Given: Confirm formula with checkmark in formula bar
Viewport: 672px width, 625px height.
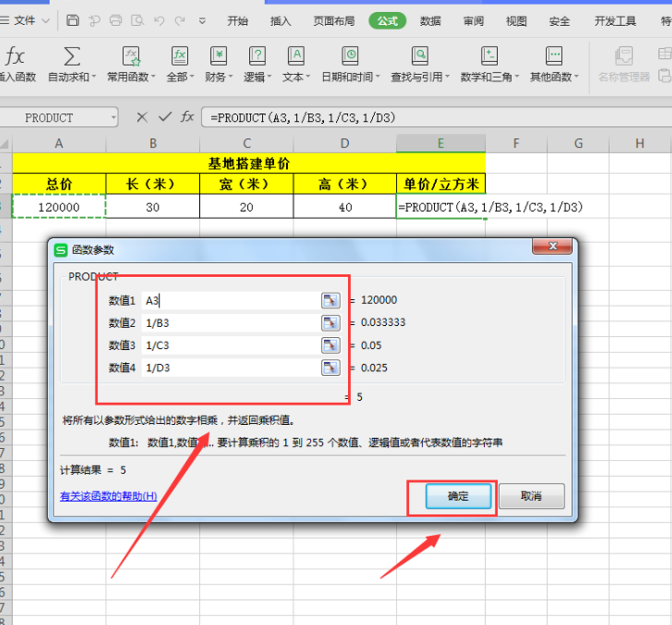Looking at the screenshot, I should tap(165, 117).
